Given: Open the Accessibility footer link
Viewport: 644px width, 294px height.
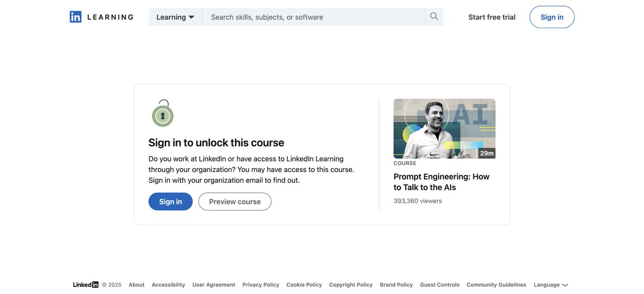Looking at the screenshot, I should pyautogui.click(x=169, y=285).
